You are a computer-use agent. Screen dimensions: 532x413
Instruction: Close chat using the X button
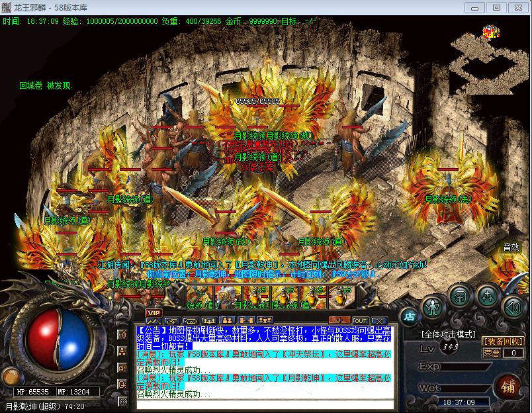379,321
